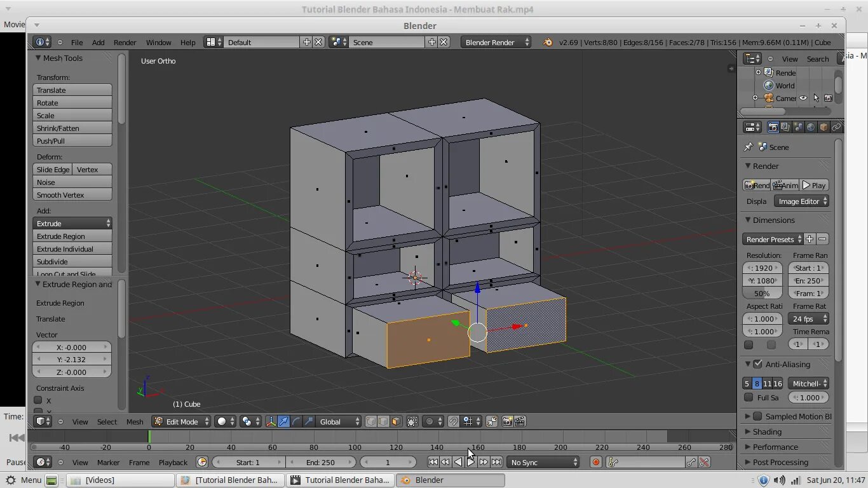Toggle the 3D manipulator widget icon
The width and height of the screenshot is (868, 488).
point(271,421)
